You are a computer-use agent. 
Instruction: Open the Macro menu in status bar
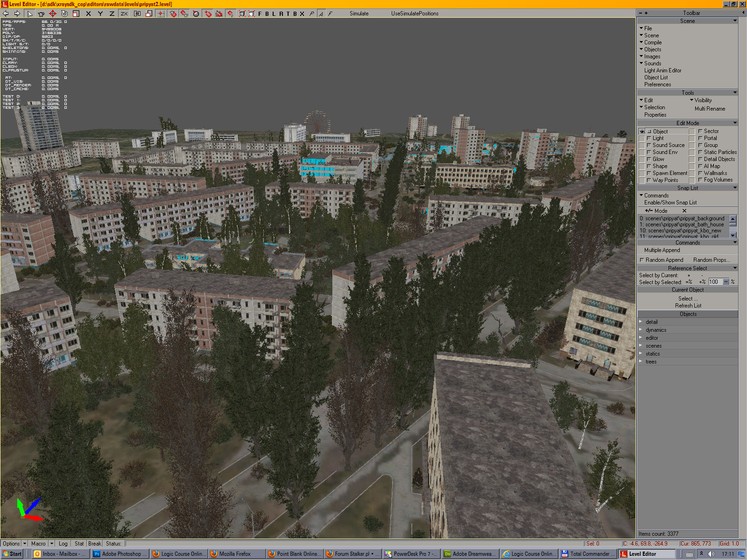(x=38, y=544)
